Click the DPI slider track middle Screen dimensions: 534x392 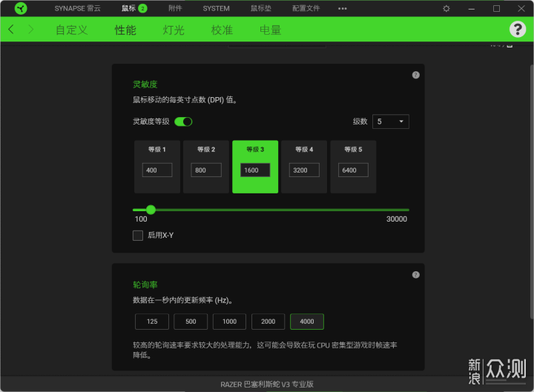271,210
